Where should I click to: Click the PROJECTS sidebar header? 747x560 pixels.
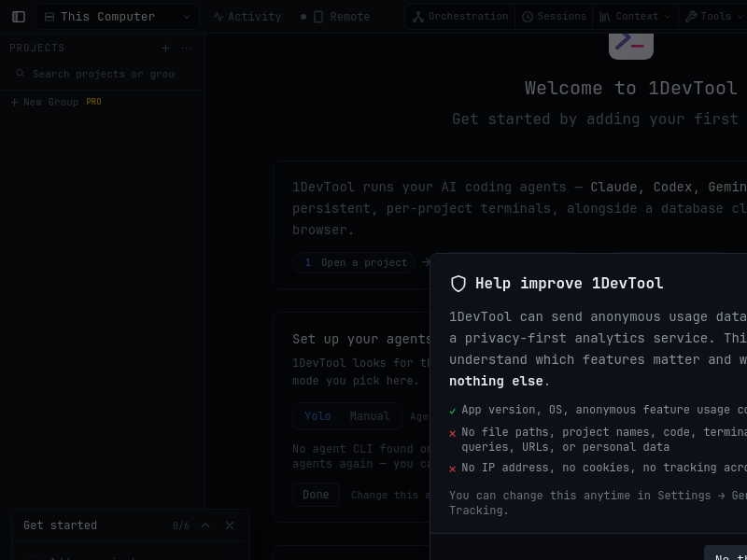[37, 49]
